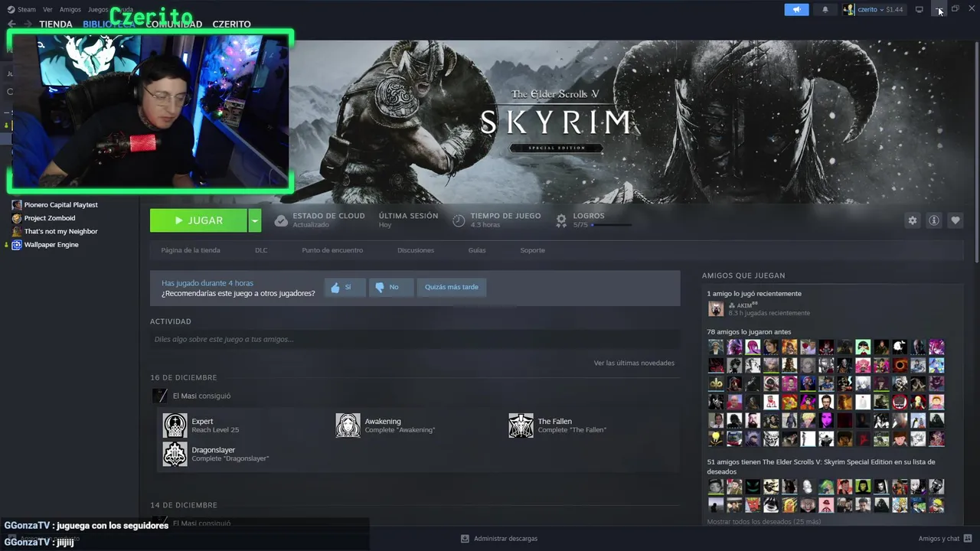Viewport: 980px width, 551px height.
Task: Click the friends chat icon at bottom right
Action: [x=968, y=539]
